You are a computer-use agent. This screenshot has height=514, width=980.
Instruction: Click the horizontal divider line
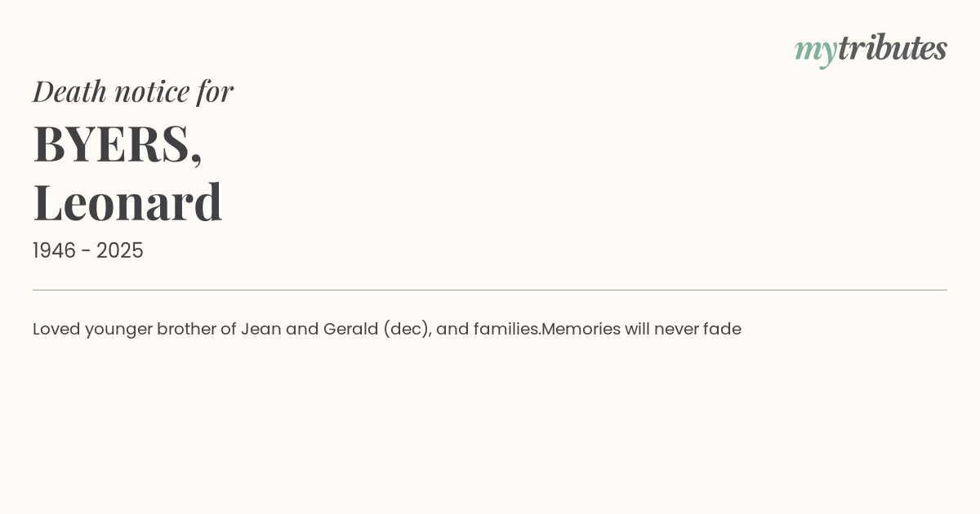click(x=490, y=290)
